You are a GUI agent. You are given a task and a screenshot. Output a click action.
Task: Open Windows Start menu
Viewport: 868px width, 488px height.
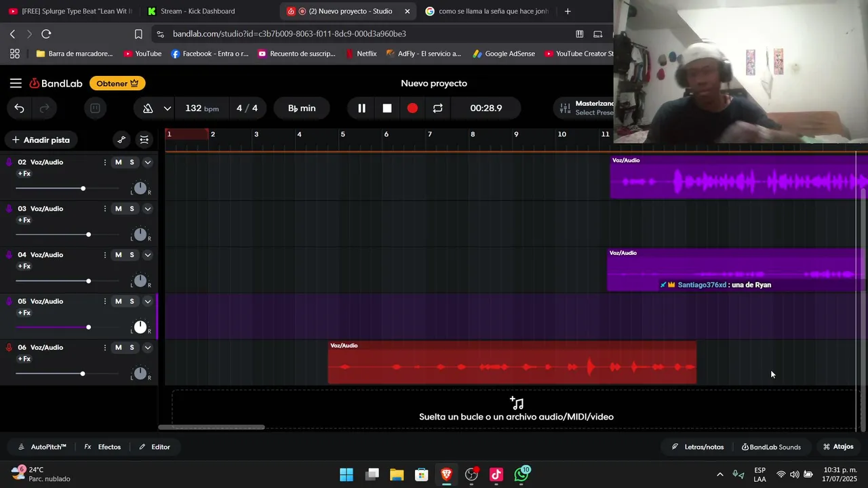[x=347, y=474]
